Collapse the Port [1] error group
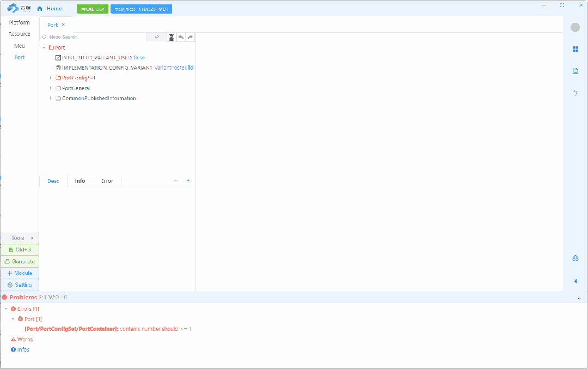The height and width of the screenshot is (369, 588). [x=13, y=319]
